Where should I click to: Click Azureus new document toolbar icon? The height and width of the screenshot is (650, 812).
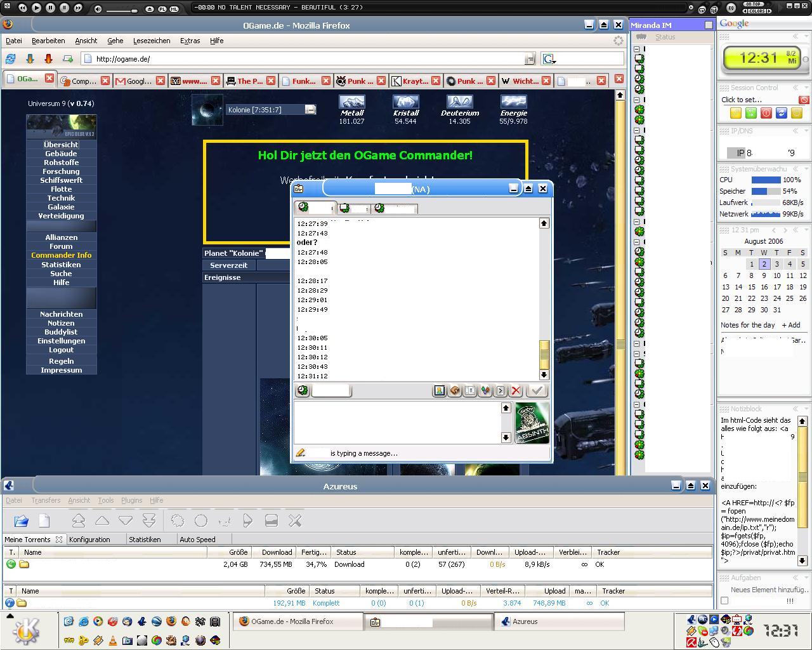click(x=44, y=521)
